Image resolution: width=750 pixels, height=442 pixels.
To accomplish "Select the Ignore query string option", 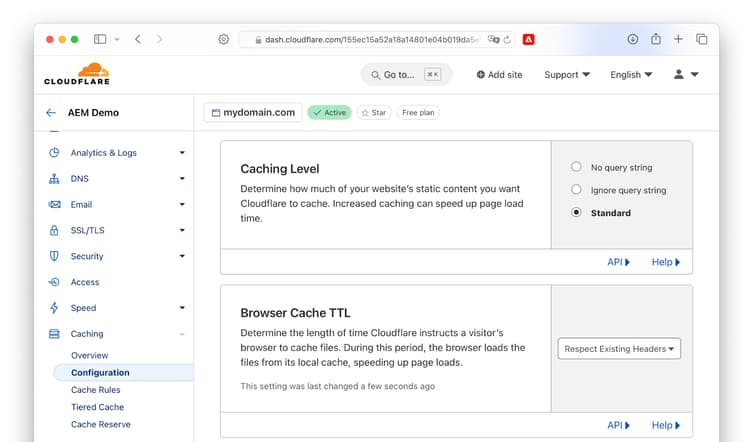I will tap(576, 190).
